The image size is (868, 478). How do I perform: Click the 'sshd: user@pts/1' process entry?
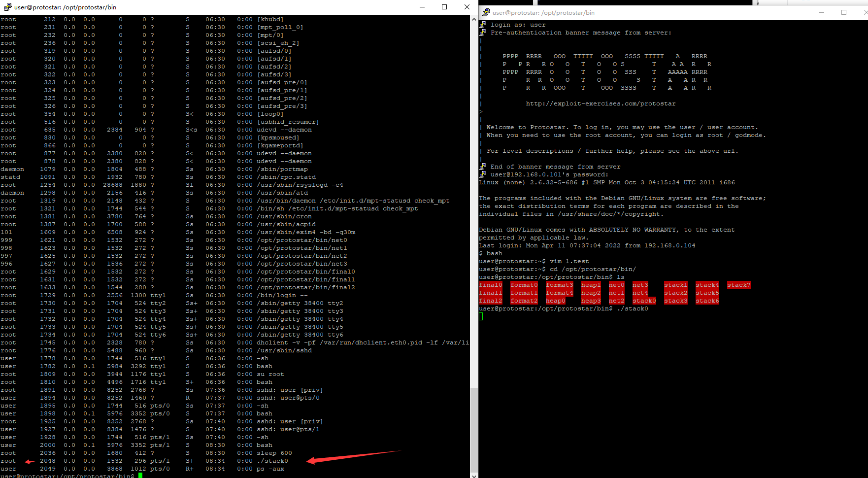(x=288, y=429)
